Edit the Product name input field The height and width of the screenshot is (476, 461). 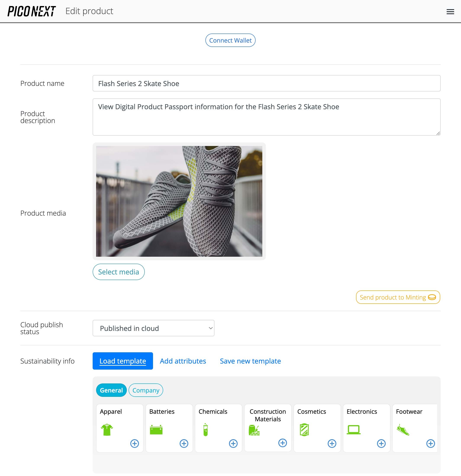click(x=266, y=83)
